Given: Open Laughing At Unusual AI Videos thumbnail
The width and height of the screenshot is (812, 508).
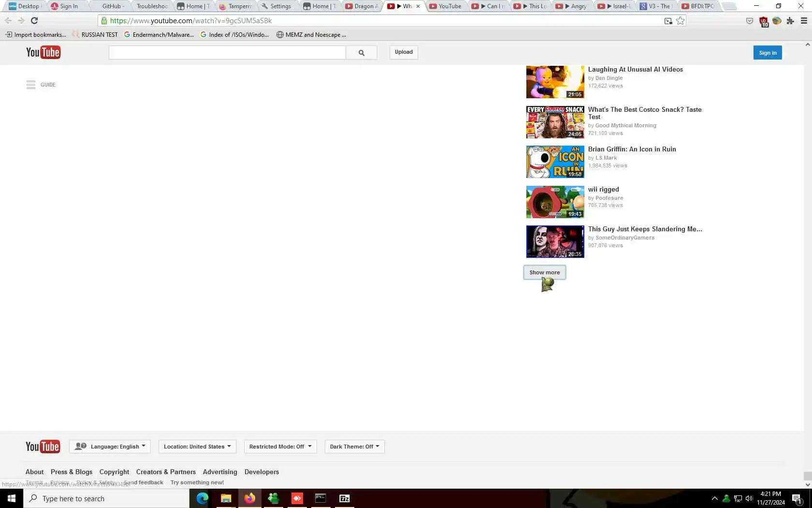Looking at the screenshot, I should 555,82.
